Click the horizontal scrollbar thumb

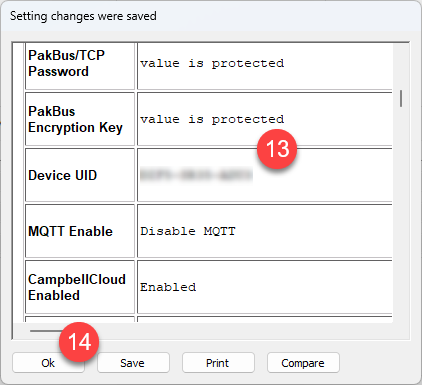click(x=45, y=331)
